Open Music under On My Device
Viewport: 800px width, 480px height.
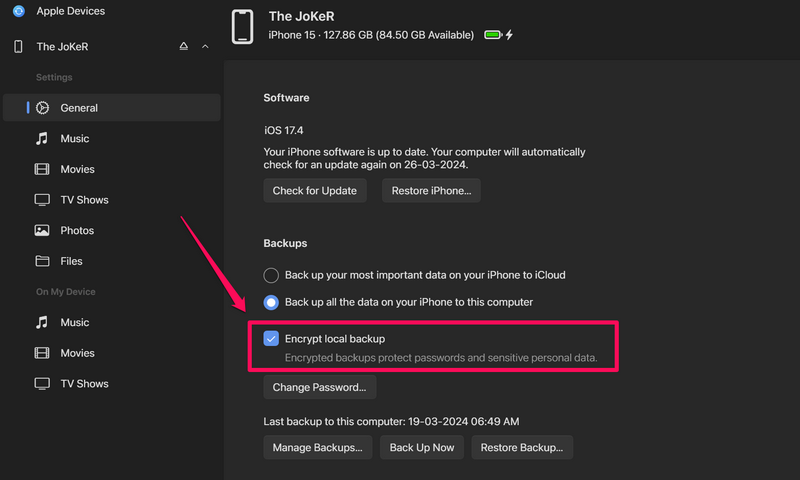(74, 323)
